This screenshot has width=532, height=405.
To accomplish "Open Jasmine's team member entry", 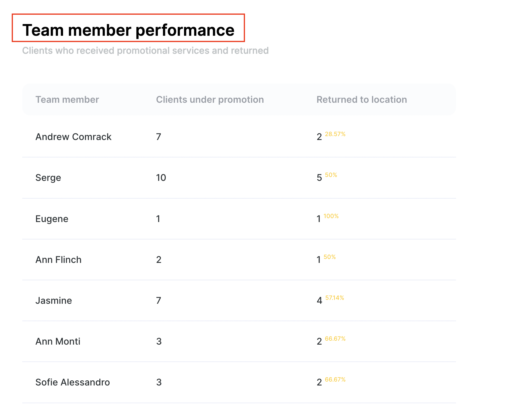I will coord(53,300).
